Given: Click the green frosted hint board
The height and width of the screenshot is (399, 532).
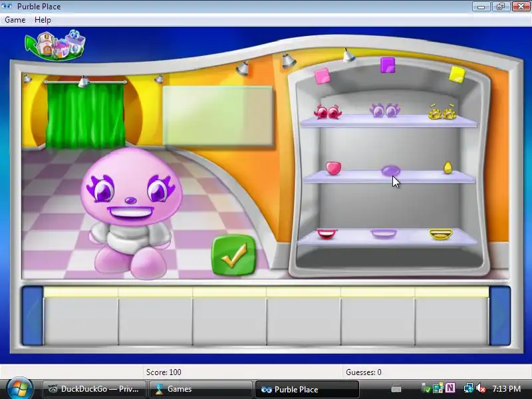Looking at the screenshot, I should 217,116.
